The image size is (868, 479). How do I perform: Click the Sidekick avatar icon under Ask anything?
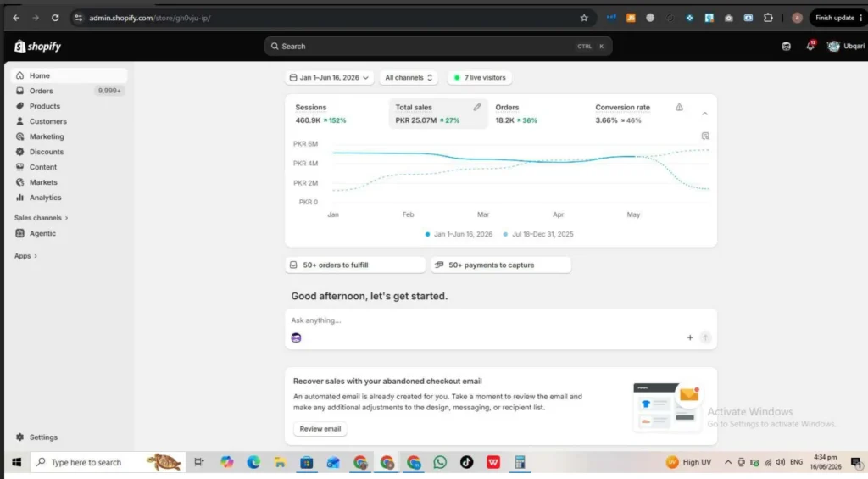[296, 337]
